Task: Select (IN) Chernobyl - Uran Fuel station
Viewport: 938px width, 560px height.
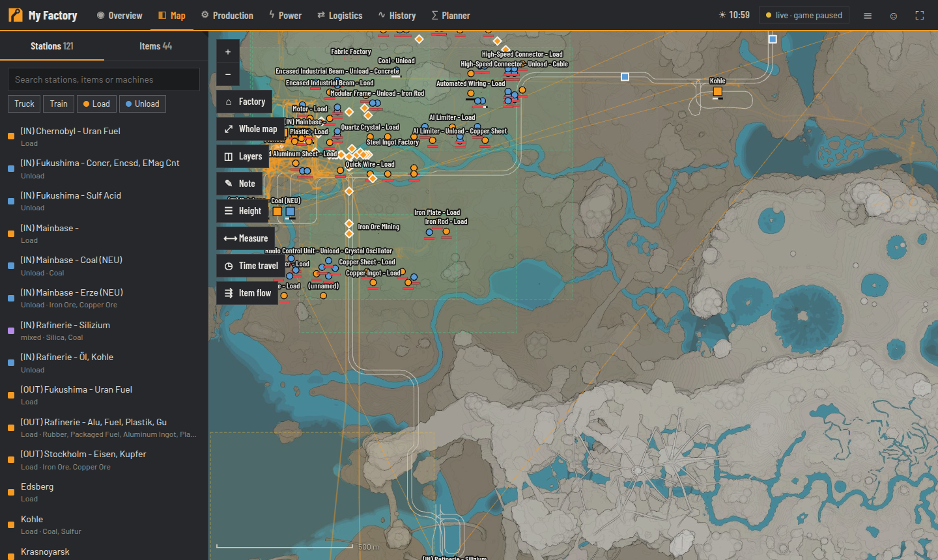Action: point(104,137)
